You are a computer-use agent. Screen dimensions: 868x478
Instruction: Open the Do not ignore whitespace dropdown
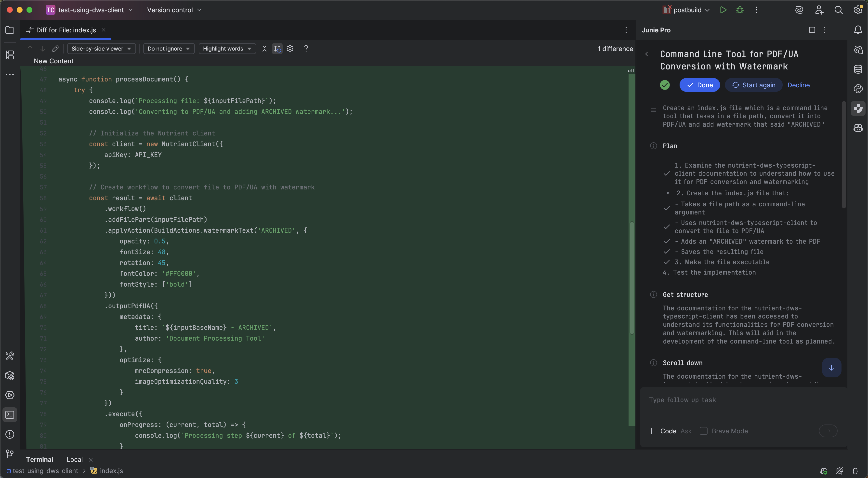[x=169, y=49]
